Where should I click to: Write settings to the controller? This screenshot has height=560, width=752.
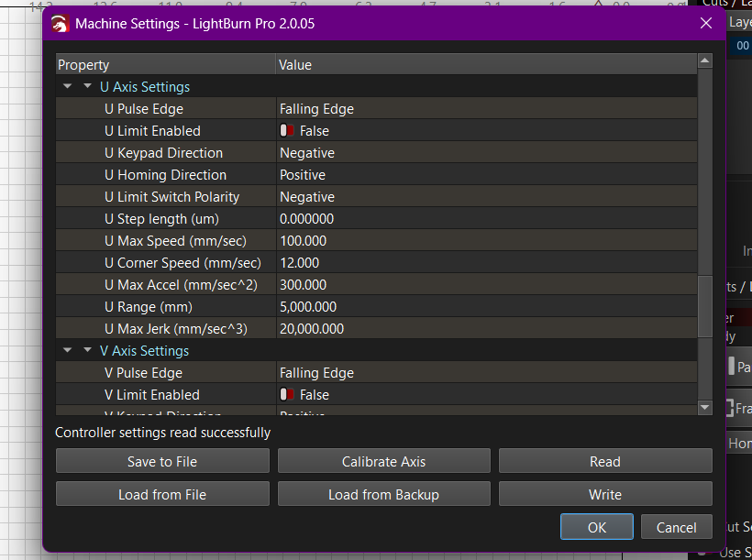604,494
